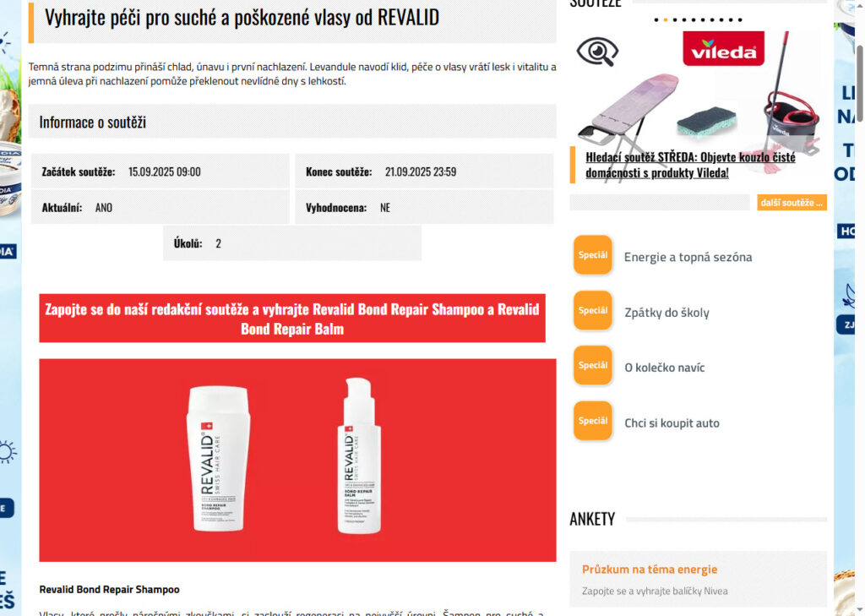Click the red Zapojte se do naší redakční soutěže banner
Viewport: 865px width, 616px height.
tap(292, 319)
